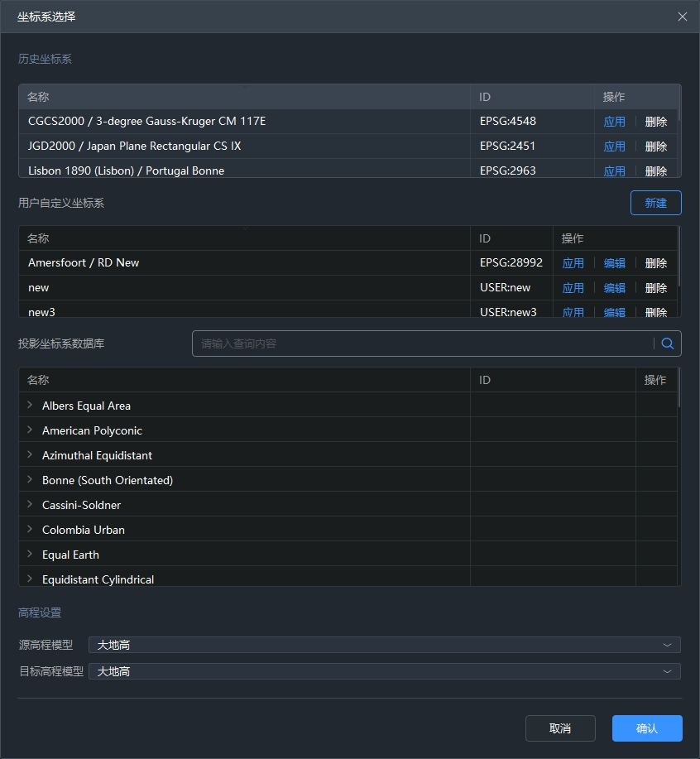Apply the USER:new custom coordinate system
This screenshot has height=759, width=700.
pyautogui.click(x=573, y=288)
